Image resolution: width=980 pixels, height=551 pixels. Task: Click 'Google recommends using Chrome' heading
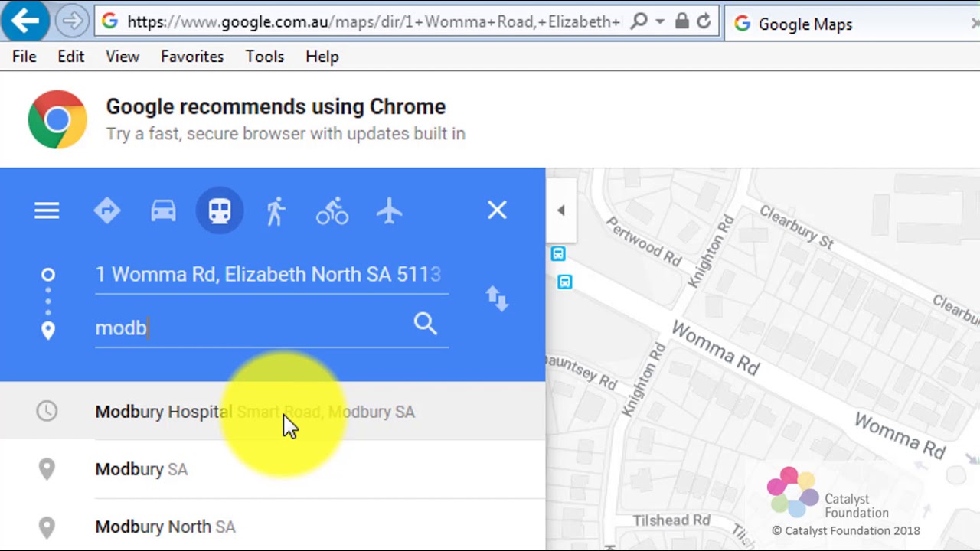click(276, 106)
